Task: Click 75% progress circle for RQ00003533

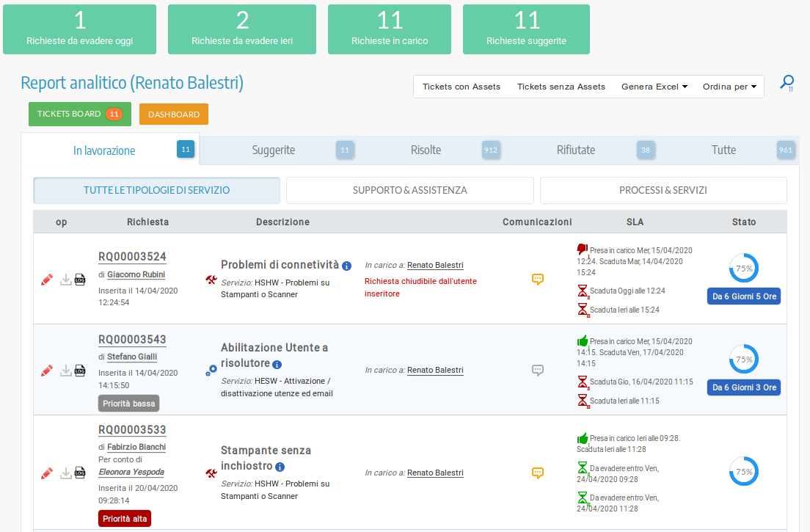Action: [x=743, y=471]
